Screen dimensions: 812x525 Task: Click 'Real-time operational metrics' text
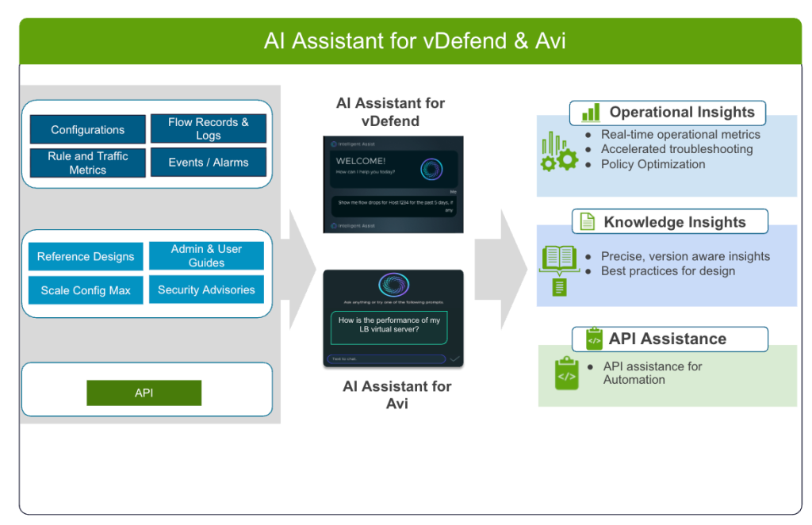680,135
